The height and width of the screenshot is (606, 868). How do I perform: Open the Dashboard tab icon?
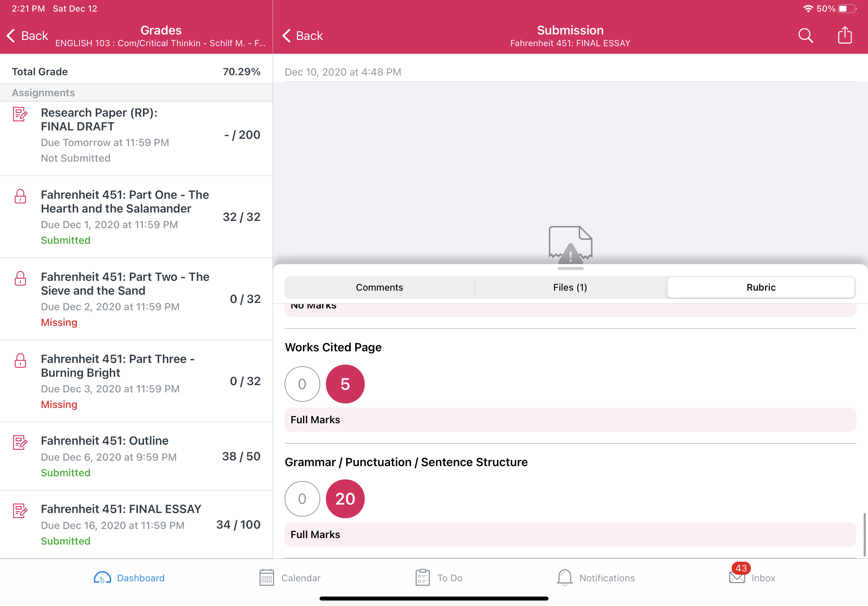[x=103, y=578]
